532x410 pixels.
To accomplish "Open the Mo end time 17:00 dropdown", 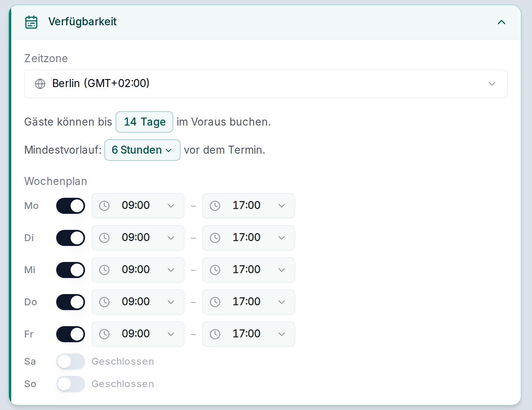I will tap(249, 206).
